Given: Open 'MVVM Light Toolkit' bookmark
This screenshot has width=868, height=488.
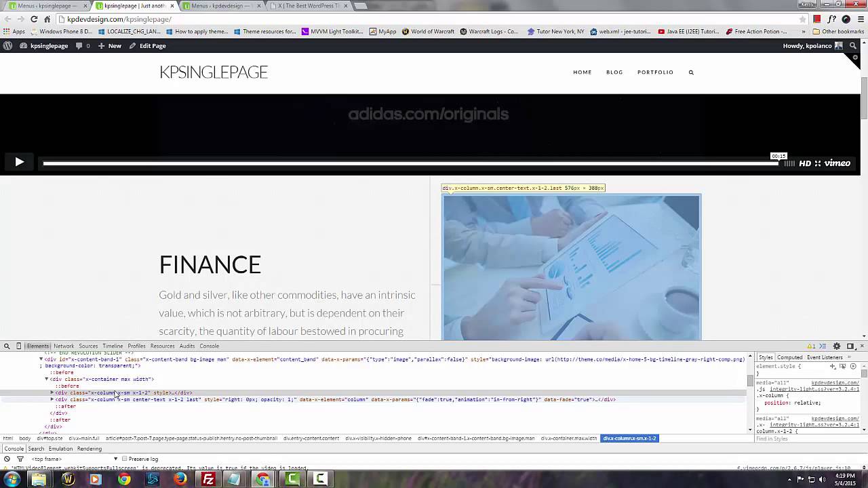Looking at the screenshot, I should tap(332, 31).
